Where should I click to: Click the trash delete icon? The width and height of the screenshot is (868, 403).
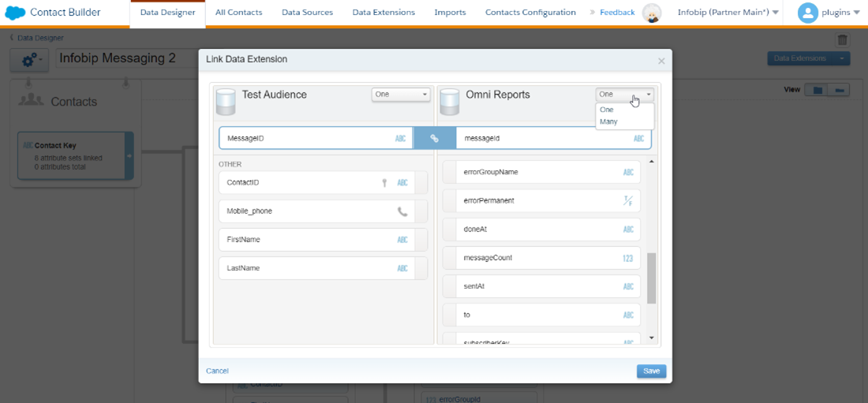tap(843, 40)
